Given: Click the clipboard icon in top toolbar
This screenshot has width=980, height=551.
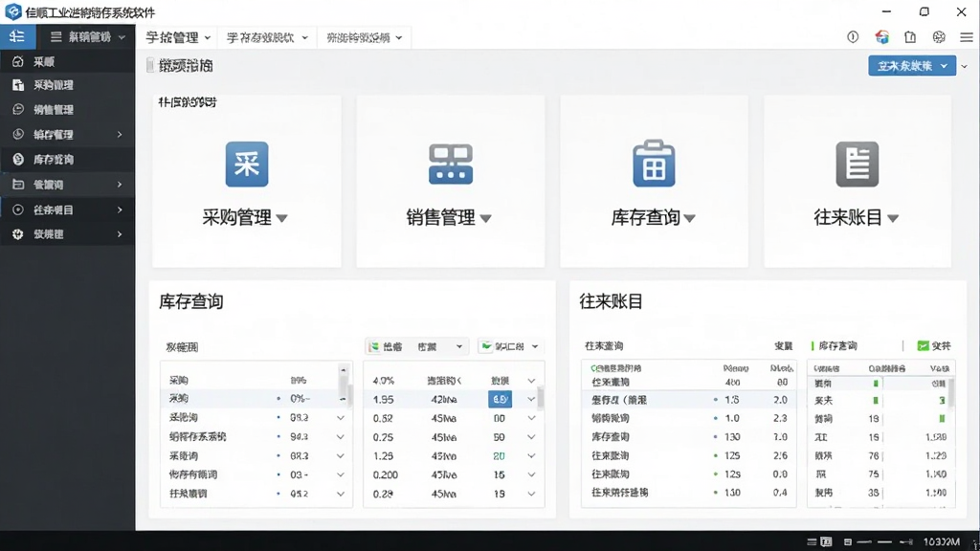Looking at the screenshot, I should pyautogui.click(x=910, y=37).
